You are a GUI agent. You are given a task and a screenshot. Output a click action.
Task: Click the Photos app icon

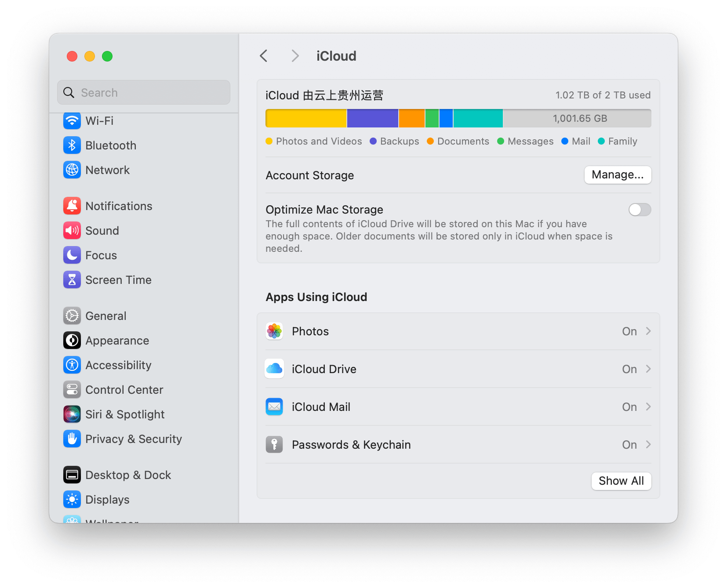(x=274, y=331)
